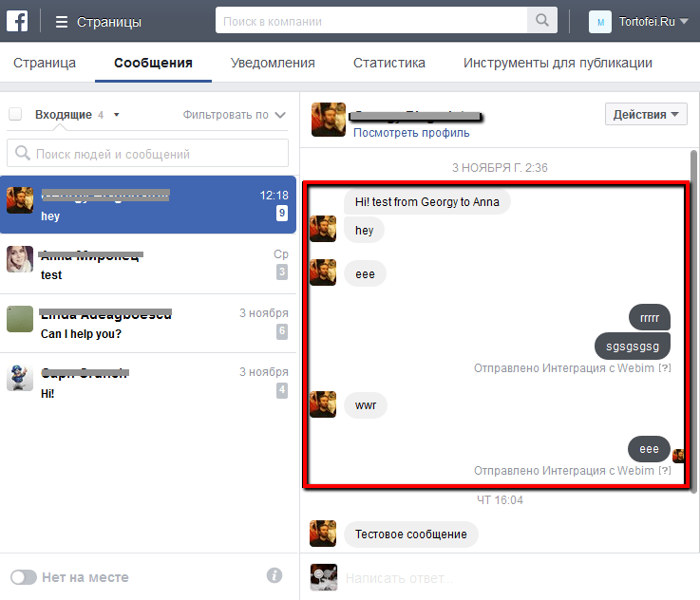Open the conversation with preview 'Can I help you?'
This screenshot has width=700, height=600.
148,324
